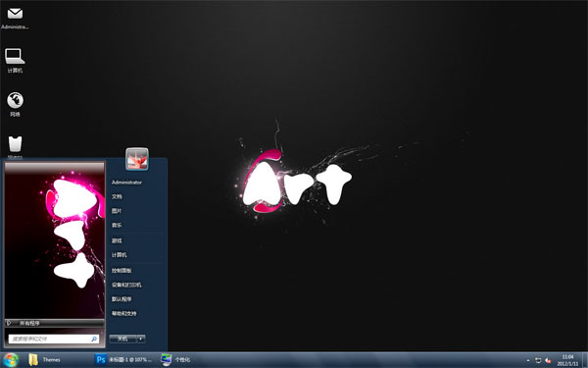This screenshot has width=588, height=368.
Task: Open 设备和打印机 in the Start menu
Action: 126,285
